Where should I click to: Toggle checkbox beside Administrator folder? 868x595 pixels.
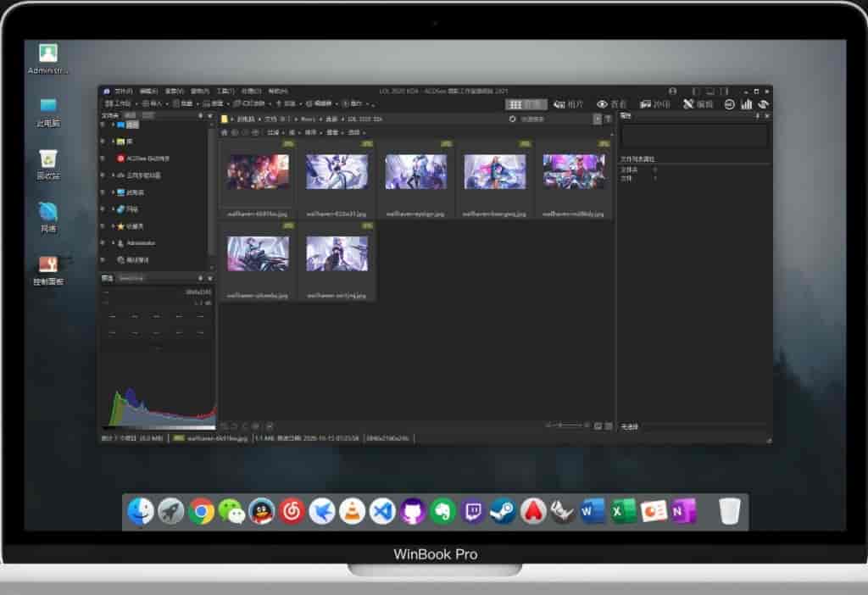point(103,243)
